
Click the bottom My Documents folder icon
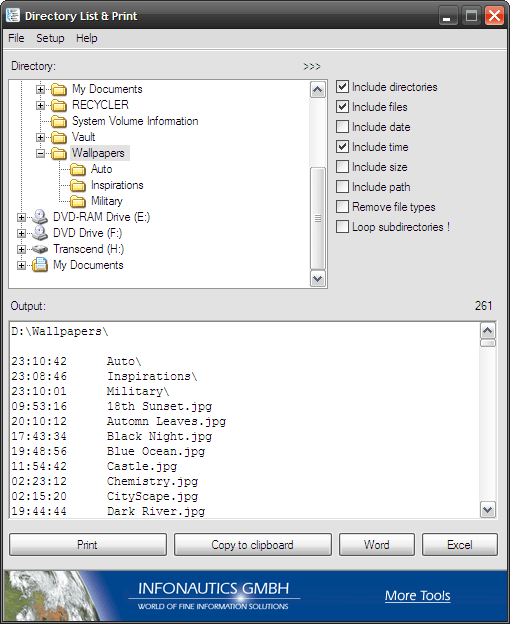coord(40,265)
